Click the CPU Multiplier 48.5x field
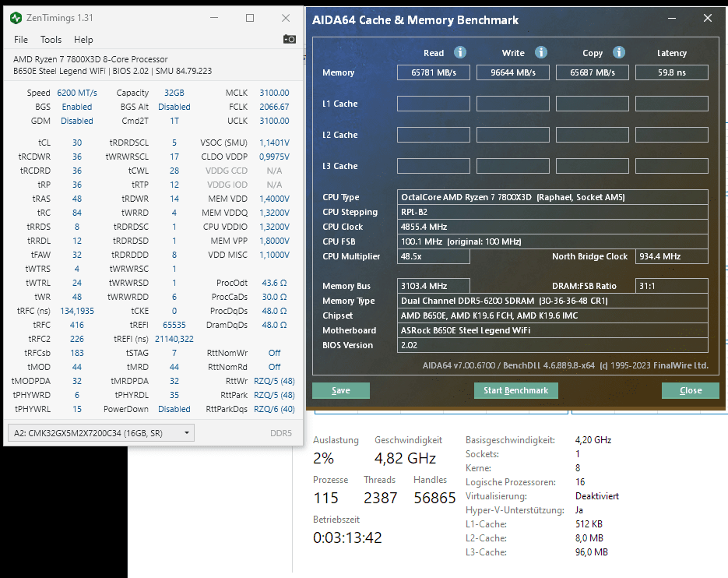The width and height of the screenshot is (728, 578). click(x=434, y=256)
